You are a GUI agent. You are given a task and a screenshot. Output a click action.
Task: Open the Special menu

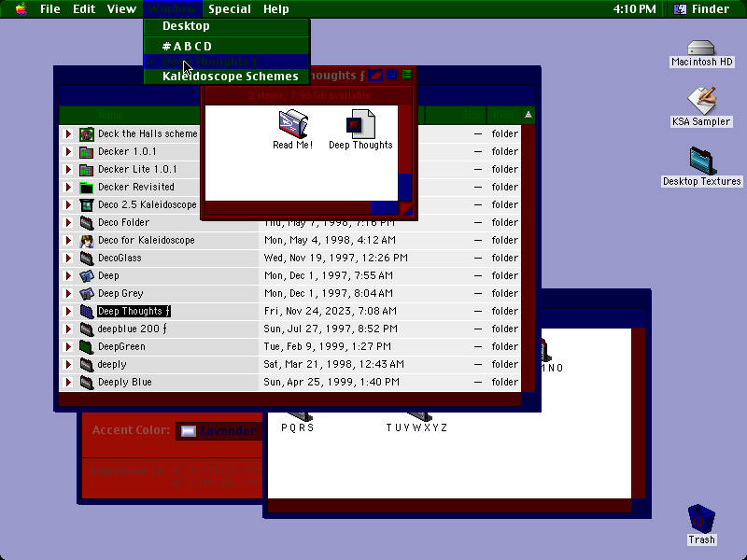[230, 9]
